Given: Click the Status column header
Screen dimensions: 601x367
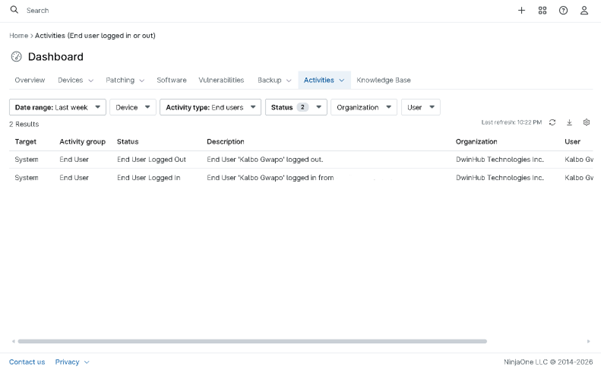Looking at the screenshot, I should 128,142.
